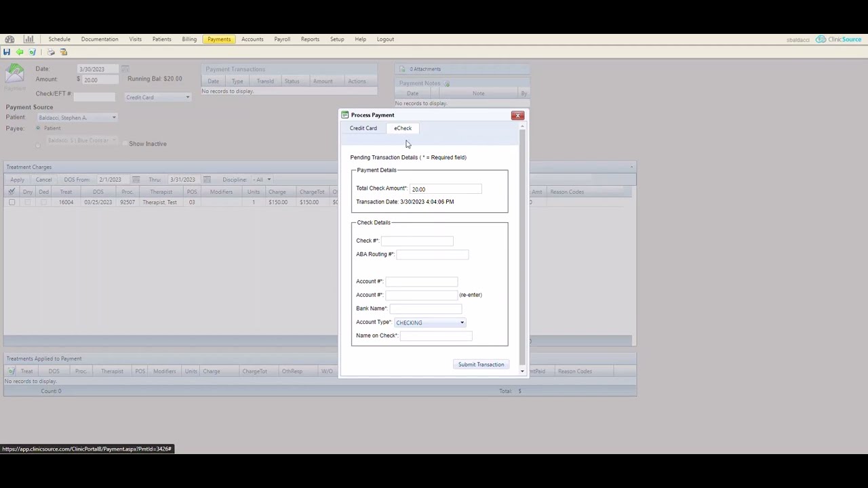
Task: Click the blue Save toolbar icon
Action: (7, 52)
